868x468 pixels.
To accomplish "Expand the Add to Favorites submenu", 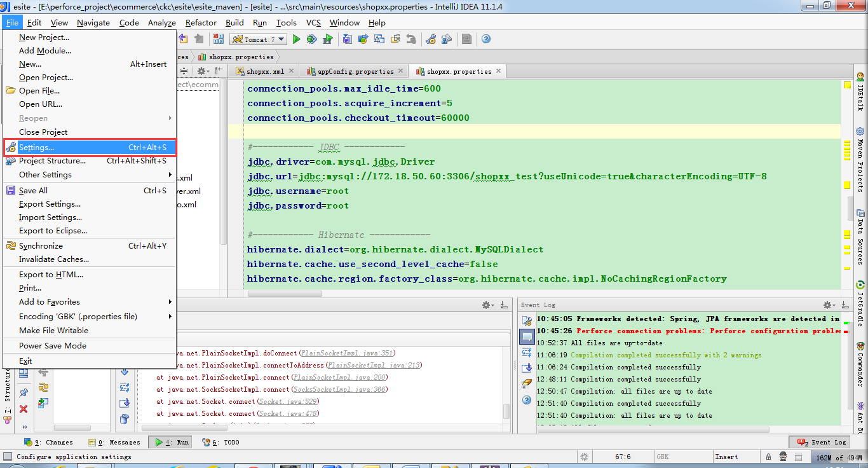I will pyautogui.click(x=90, y=301).
